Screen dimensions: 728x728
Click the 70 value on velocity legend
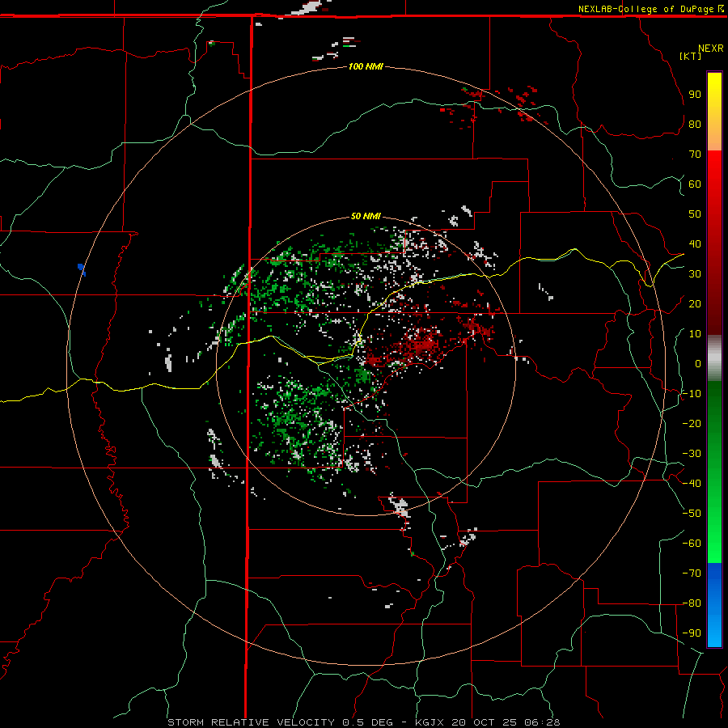click(695, 154)
